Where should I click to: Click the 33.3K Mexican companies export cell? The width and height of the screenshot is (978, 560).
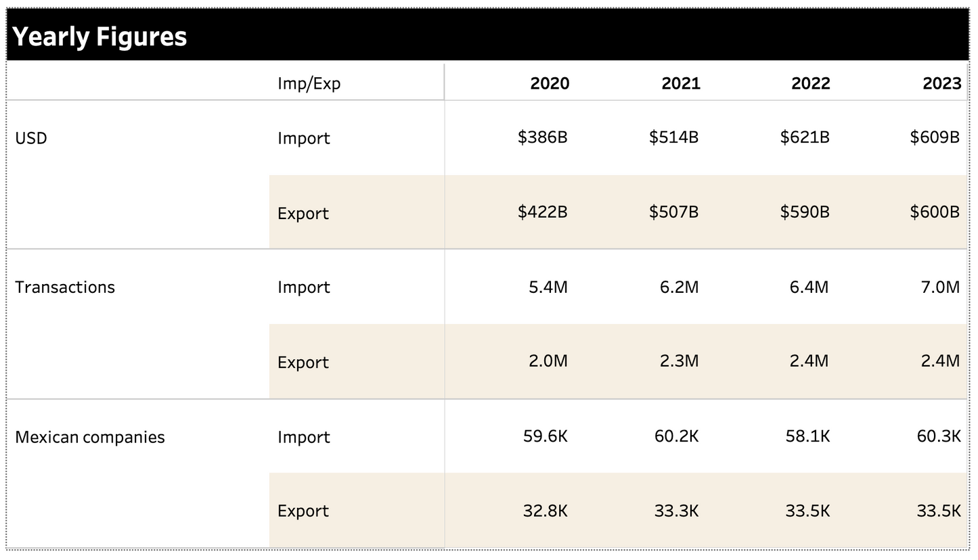coord(676,511)
